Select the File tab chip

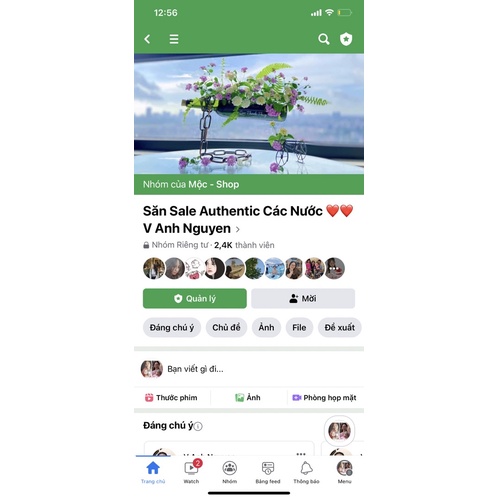click(299, 328)
